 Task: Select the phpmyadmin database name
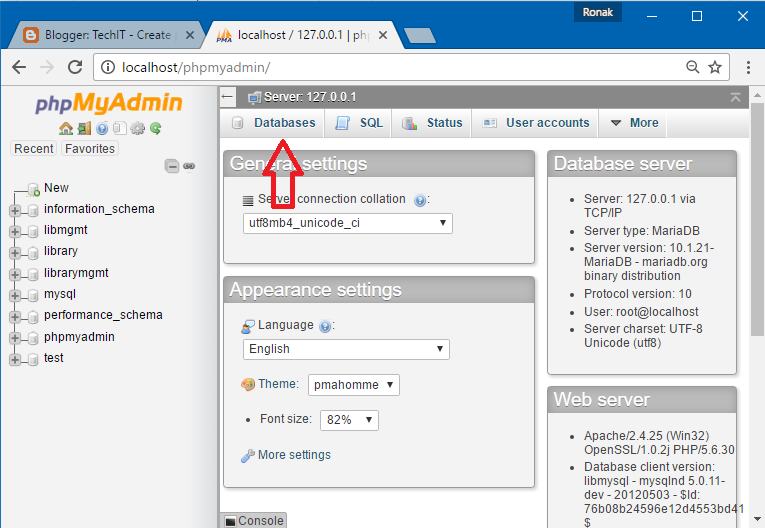coord(79,337)
